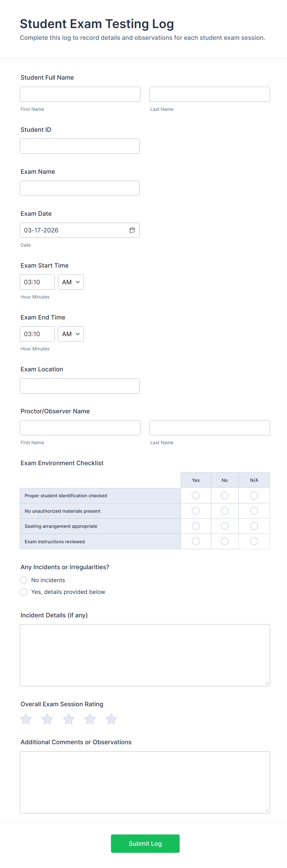Click the Exam Start Time hour field
The height and width of the screenshot is (868, 287).
(x=37, y=282)
